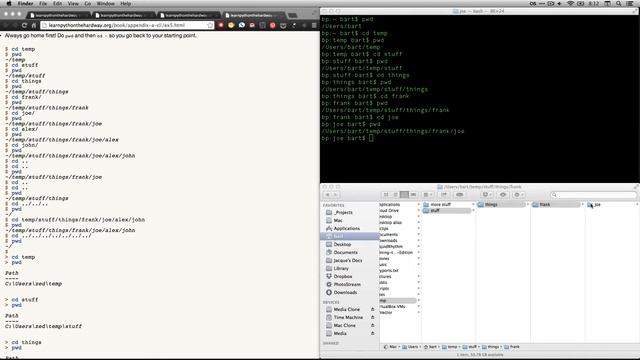Screen dimensions: 640x360
Task: Open the Finder Arrange dropdown
Action: coord(427,195)
